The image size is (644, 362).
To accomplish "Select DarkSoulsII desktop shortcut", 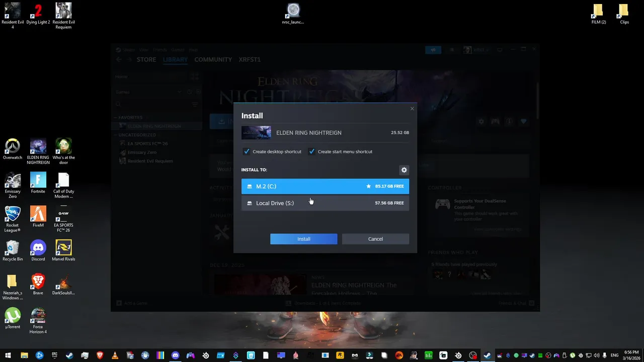I will [63, 284].
